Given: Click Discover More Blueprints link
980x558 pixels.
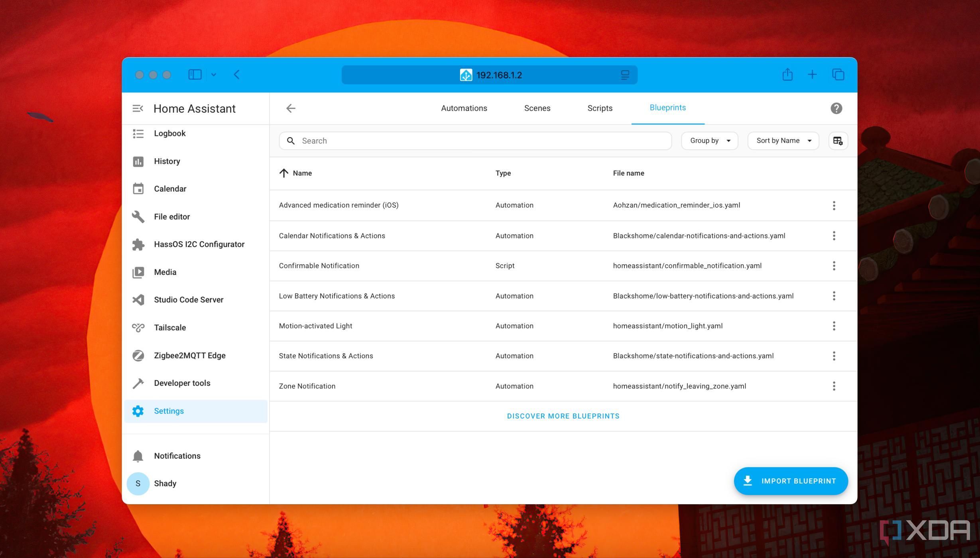Looking at the screenshot, I should [x=563, y=416].
